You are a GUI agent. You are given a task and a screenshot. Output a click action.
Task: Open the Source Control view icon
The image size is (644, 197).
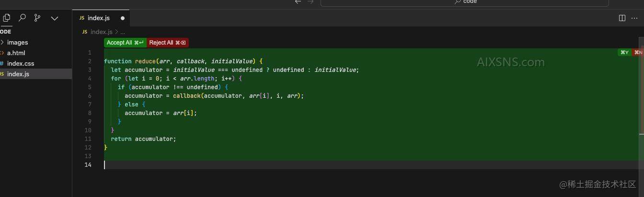[37, 18]
